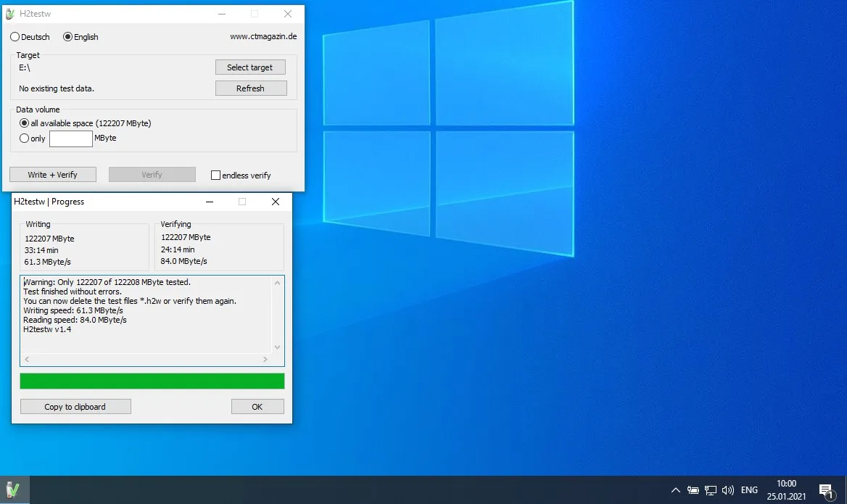Minimize the H2testw main window

tap(222, 14)
